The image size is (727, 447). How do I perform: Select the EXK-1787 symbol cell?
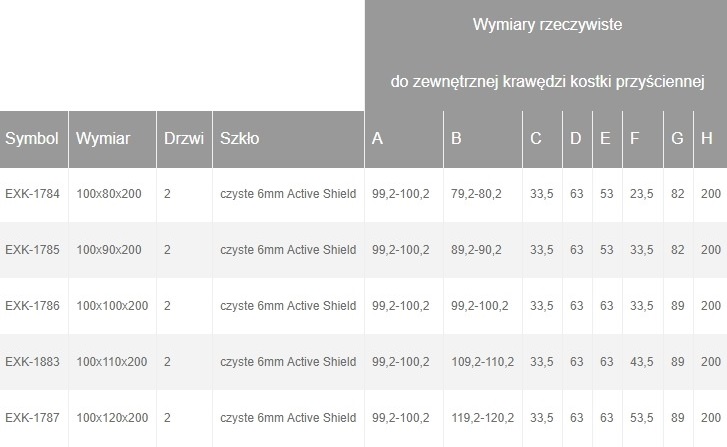click(31, 418)
